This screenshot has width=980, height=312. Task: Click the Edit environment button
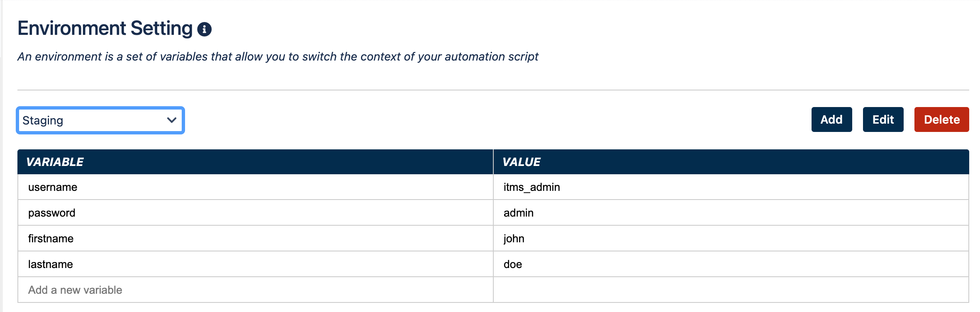[x=883, y=119]
